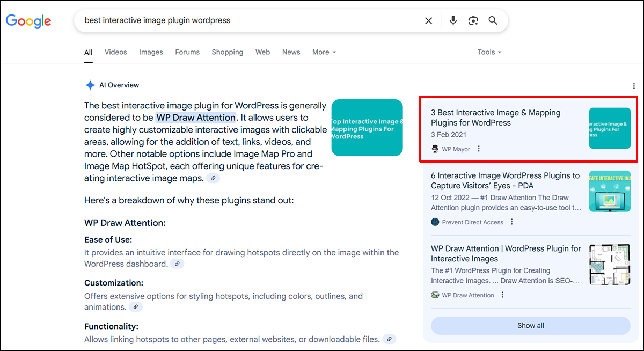Viewport: 644px width, 351px height.
Task: Start voice search with the microphone icon
Action: pyautogui.click(x=453, y=21)
